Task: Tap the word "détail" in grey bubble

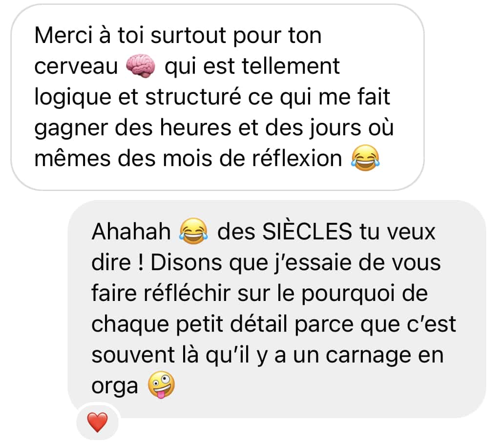Action: click(259, 324)
